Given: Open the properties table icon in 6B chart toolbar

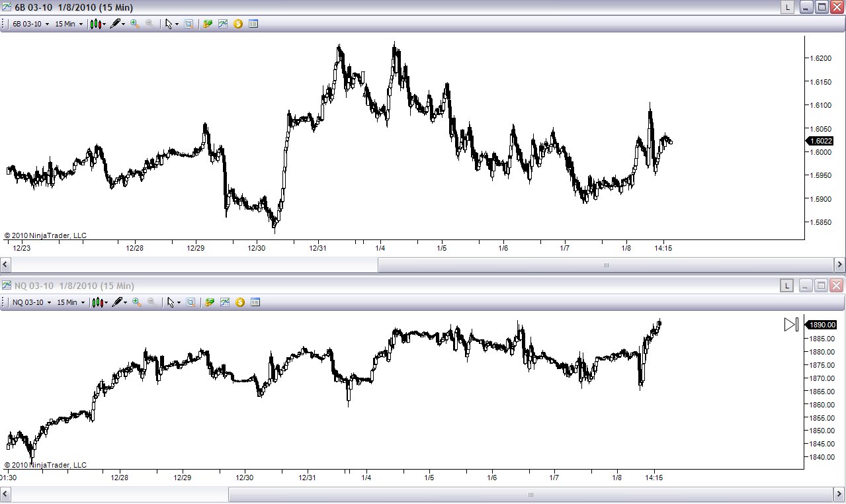Looking at the screenshot, I should tap(253, 24).
